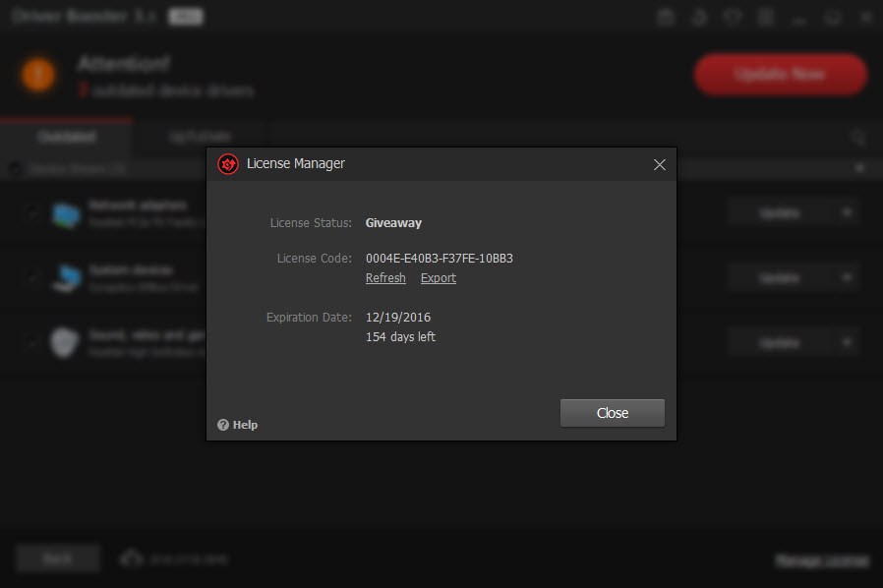Click the Network adapters device icon
This screenshot has width=883, height=588.
pyautogui.click(x=66, y=215)
